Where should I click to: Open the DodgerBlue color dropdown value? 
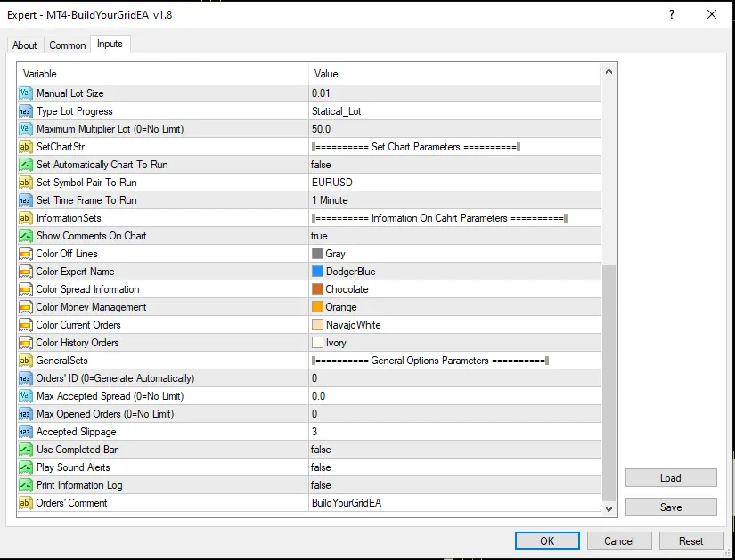pyautogui.click(x=454, y=272)
